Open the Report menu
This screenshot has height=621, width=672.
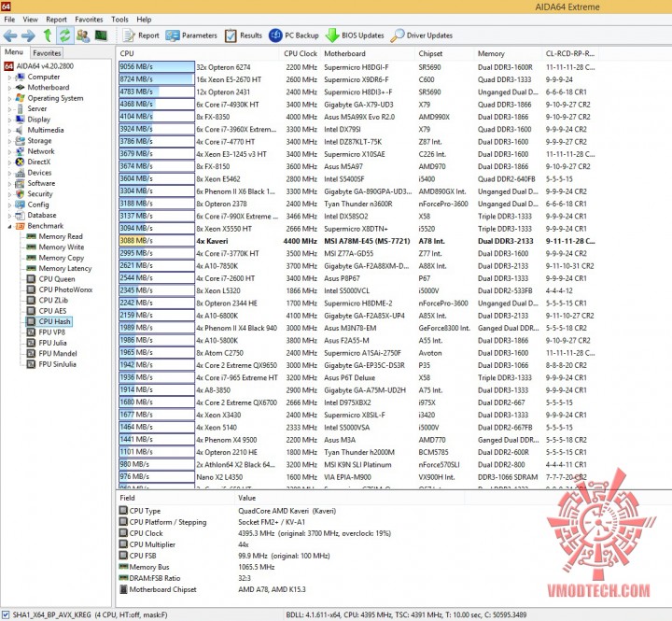pyautogui.click(x=56, y=20)
